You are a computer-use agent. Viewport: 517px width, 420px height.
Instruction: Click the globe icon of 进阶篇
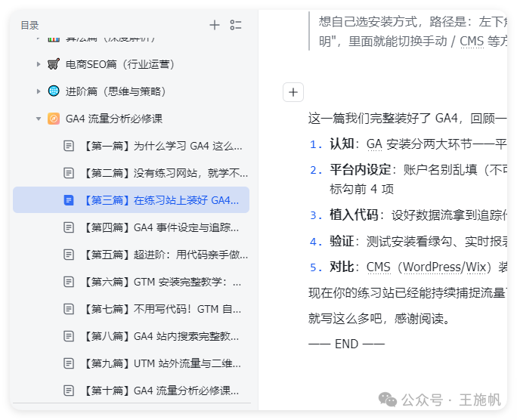click(x=54, y=91)
